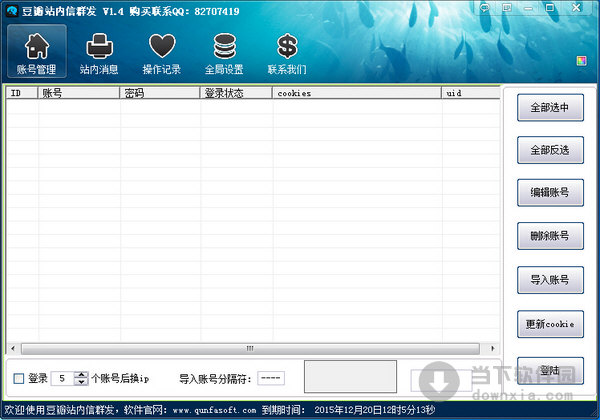The image size is (600, 420).
Task: Close the 豆瓣站内信群发 window
Action: (576, 8)
